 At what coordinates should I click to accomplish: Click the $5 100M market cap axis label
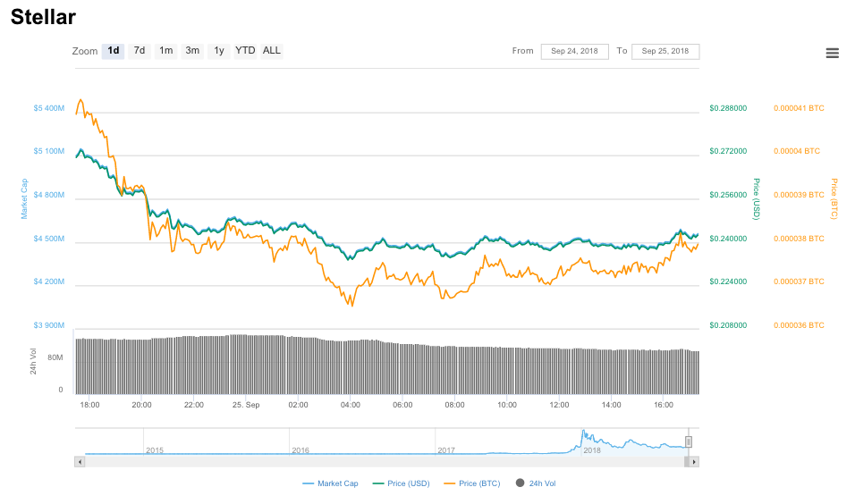48,152
